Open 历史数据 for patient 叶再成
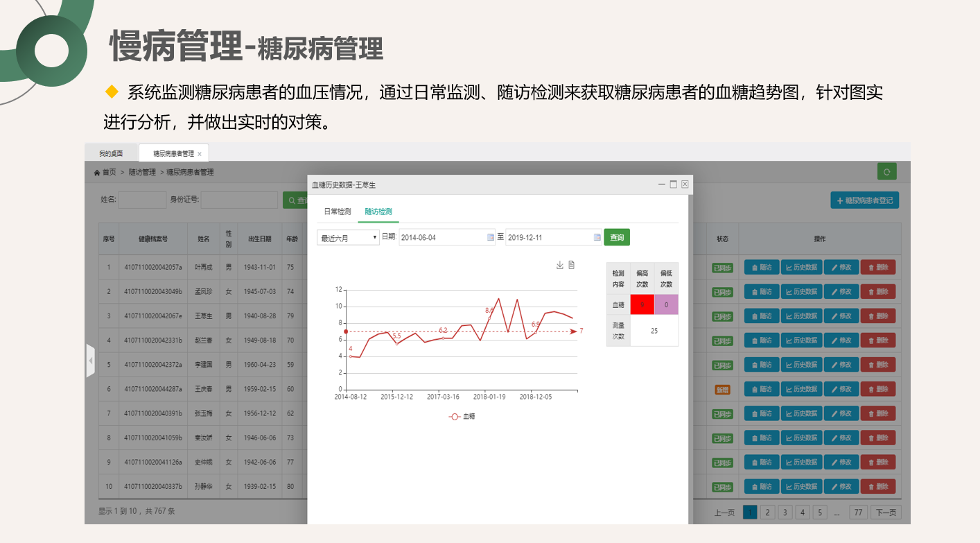Screen dimensions: 980x543 (x=801, y=267)
